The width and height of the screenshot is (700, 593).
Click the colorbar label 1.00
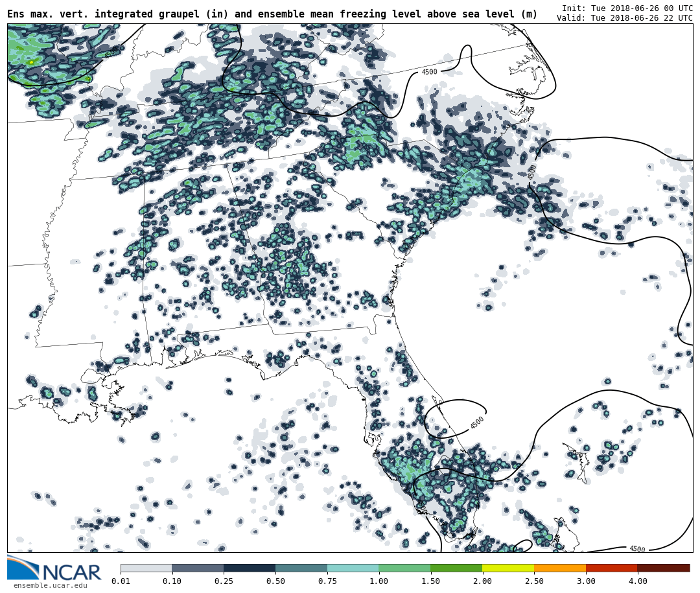pyautogui.click(x=379, y=581)
